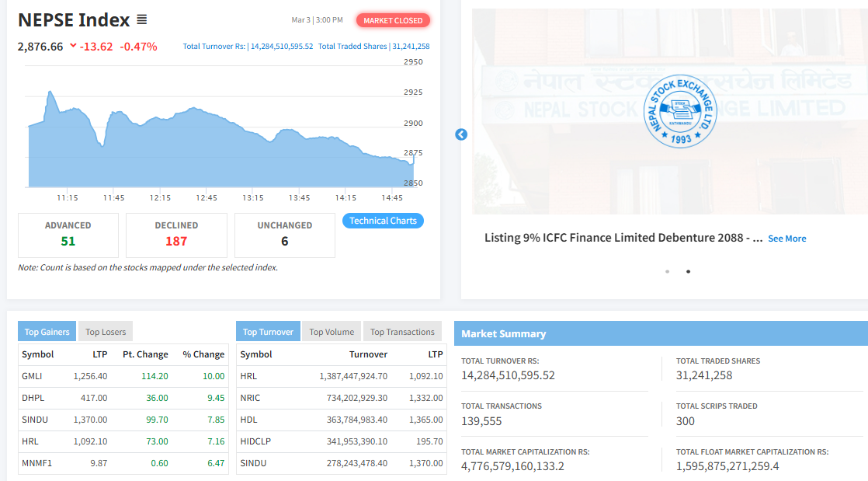Click the See More link for ICFC listing

coord(786,239)
